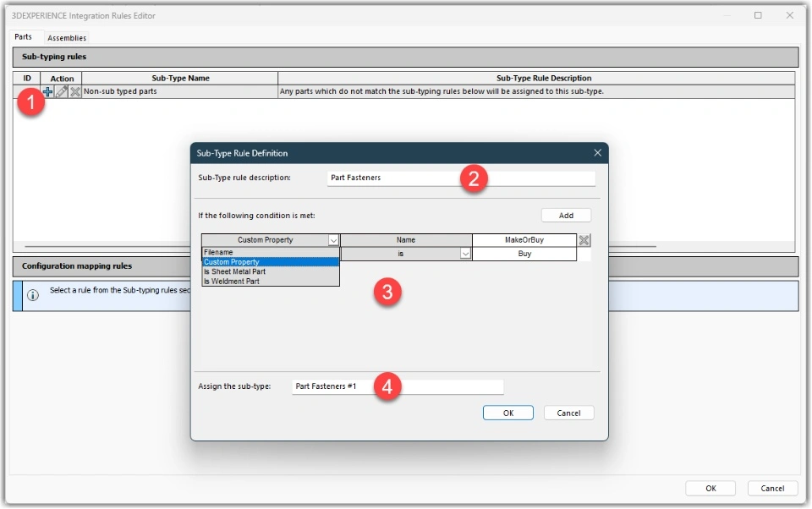Choose Custom Property in the dropdown list
The height and width of the screenshot is (509, 812).
click(271, 262)
